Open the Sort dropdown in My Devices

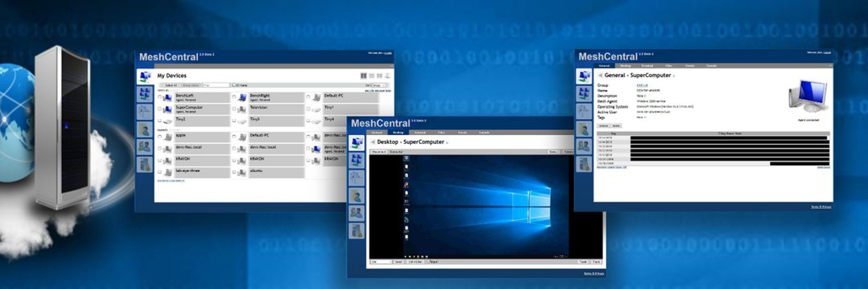pyautogui.click(x=378, y=86)
